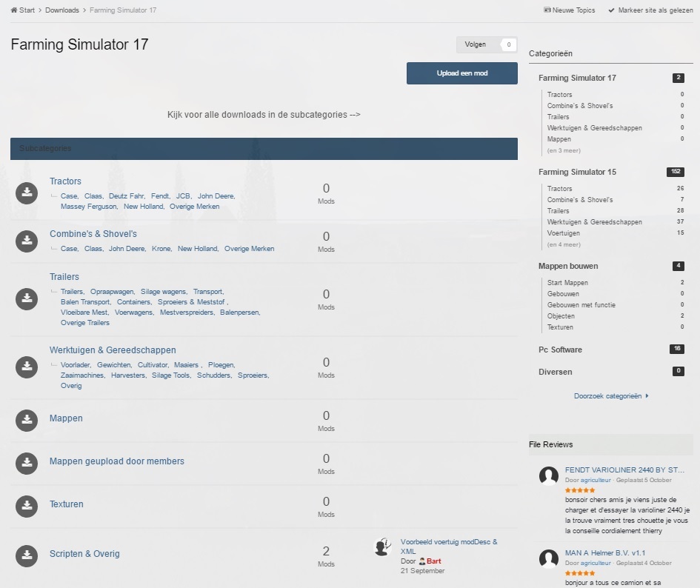Open agriculteur's profile in FENDT VARIOLINER review
Screen dimensions: 700x588
[596, 480]
